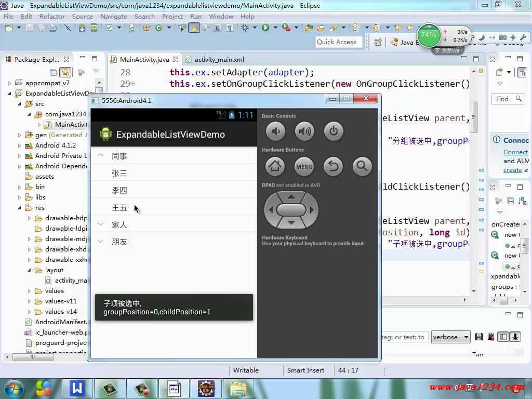Open the Source menu
532x399 pixels.
83,16
